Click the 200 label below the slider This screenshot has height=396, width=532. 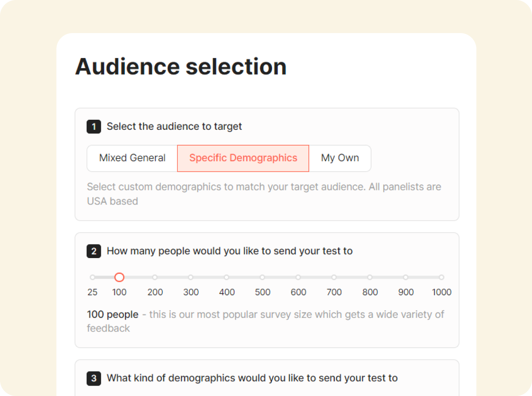coord(155,292)
